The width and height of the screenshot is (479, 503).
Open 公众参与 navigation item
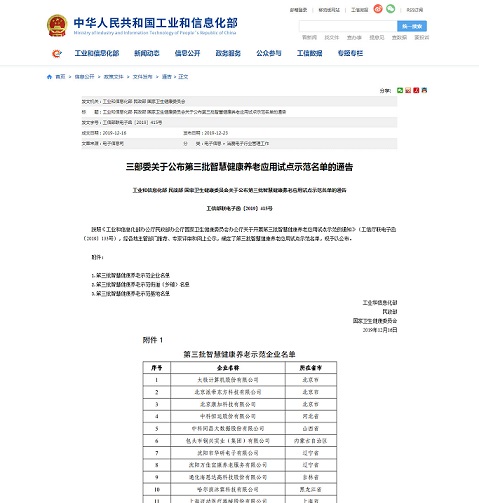tap(269, 53)
